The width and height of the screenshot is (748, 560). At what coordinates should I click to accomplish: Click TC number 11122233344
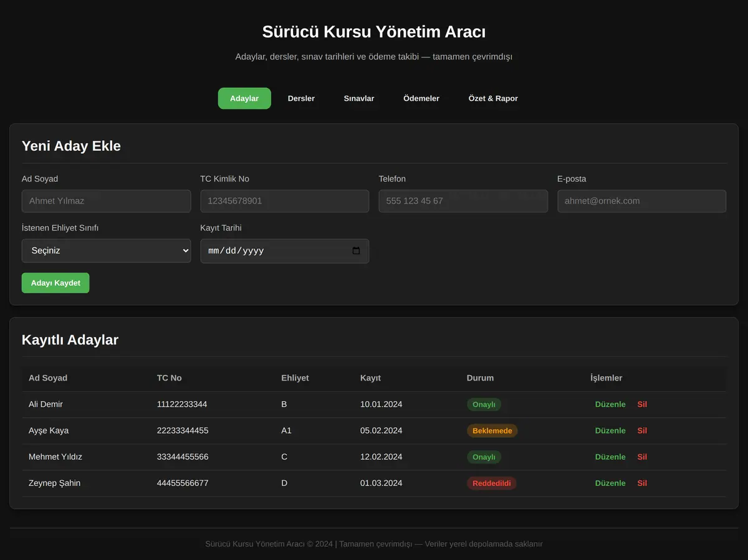pyautogui.click(x=182, y=404)
